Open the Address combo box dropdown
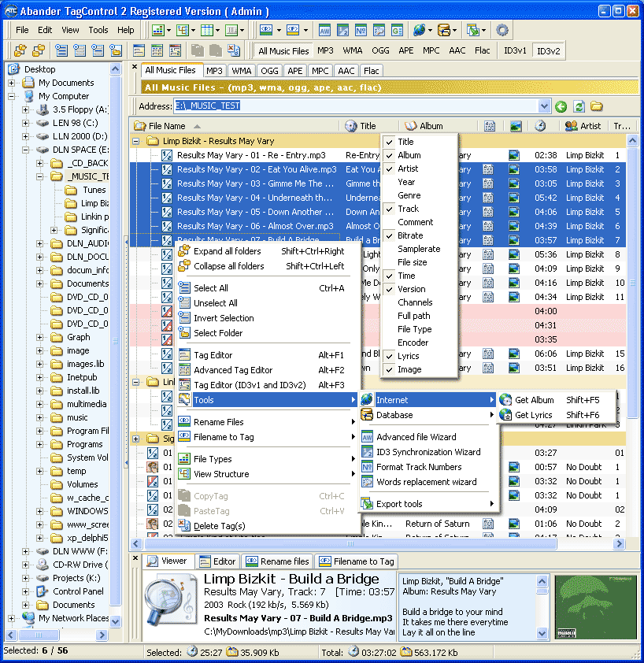This screenshot has width=644, height=663. tap(544, 106)
